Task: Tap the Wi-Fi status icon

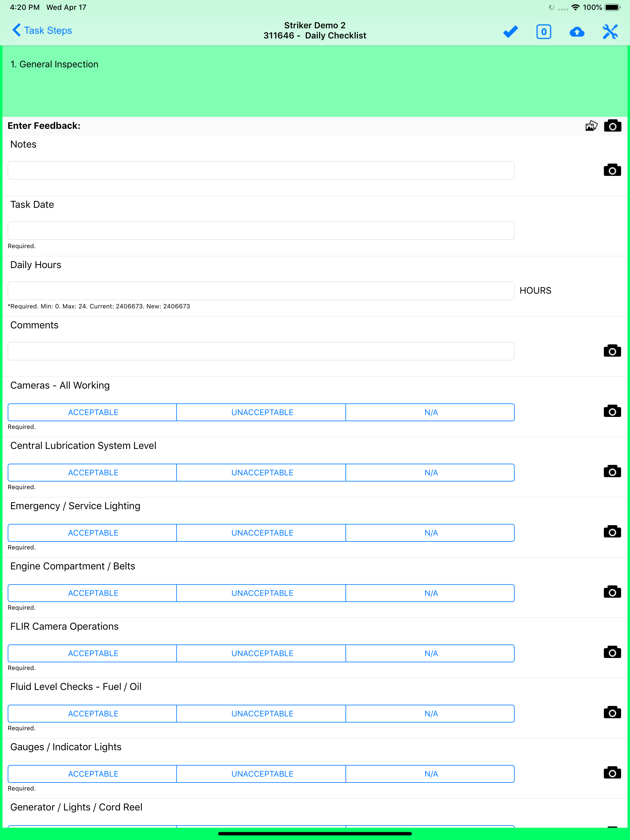Action: (x=575, y=7)
